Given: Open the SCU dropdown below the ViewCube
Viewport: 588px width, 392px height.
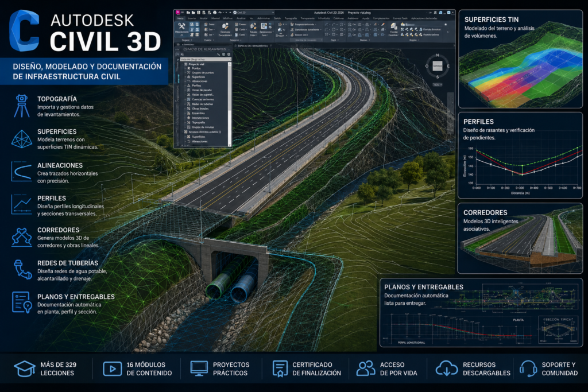Looking at the screenshot, I should point(437,85).
